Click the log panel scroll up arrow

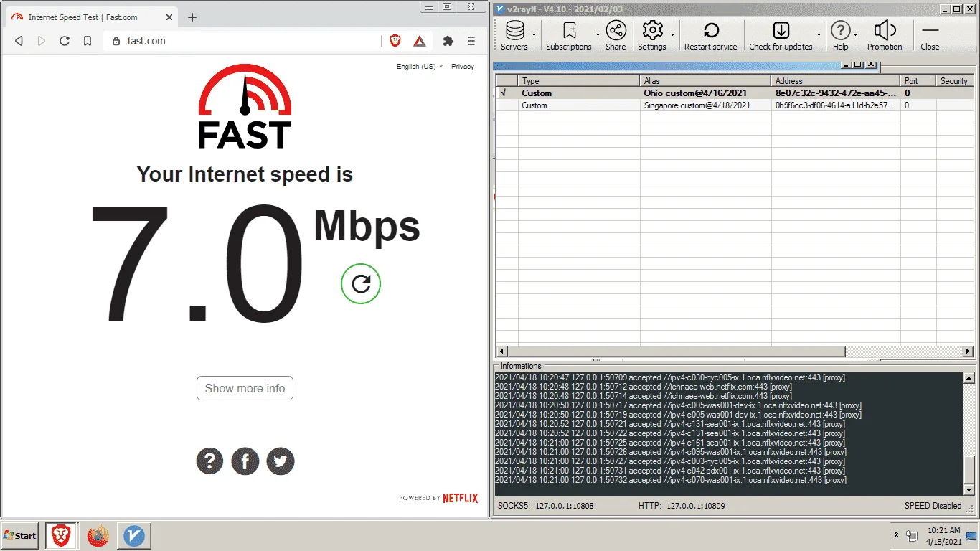(969, 378)
